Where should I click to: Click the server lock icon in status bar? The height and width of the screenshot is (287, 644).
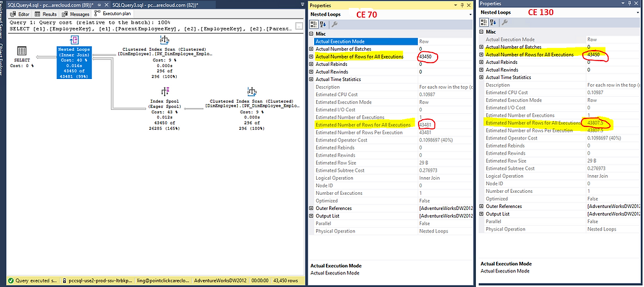pos(65,281)
